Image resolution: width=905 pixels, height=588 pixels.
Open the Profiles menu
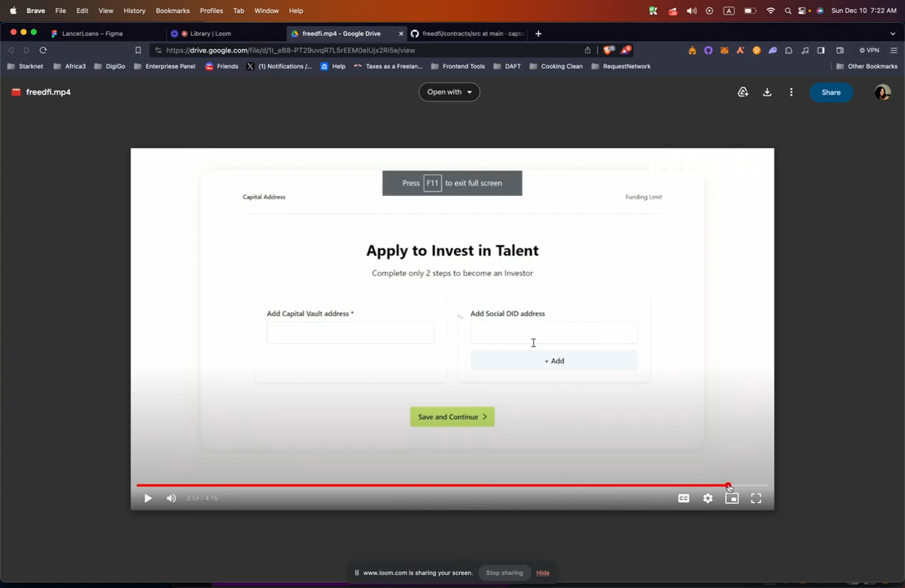click(x=212, y=11)
